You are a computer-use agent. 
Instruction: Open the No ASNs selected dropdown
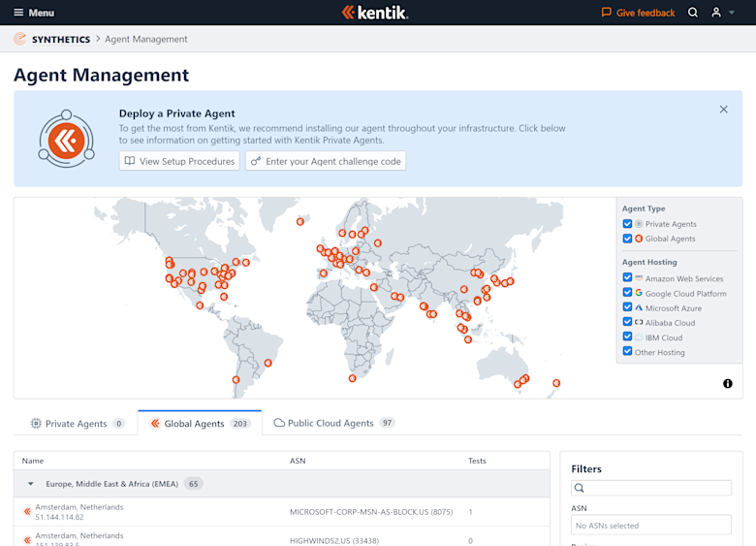(651, 526)
